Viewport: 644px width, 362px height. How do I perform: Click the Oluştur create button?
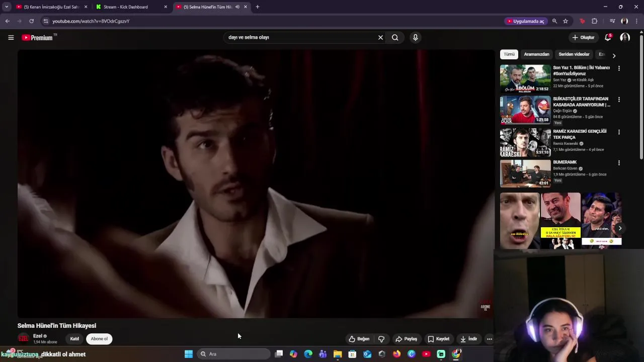tap(584, 37)
